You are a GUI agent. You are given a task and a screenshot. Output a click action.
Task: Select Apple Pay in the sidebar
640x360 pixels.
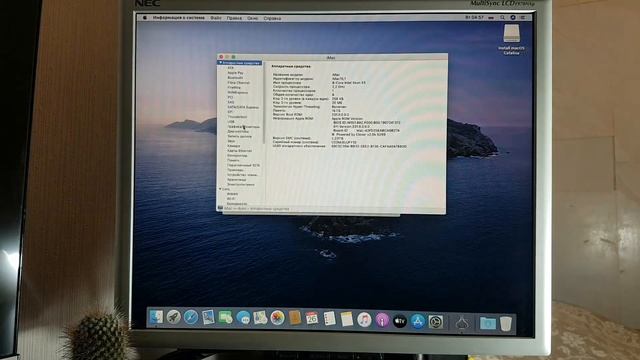coord(235,73)
